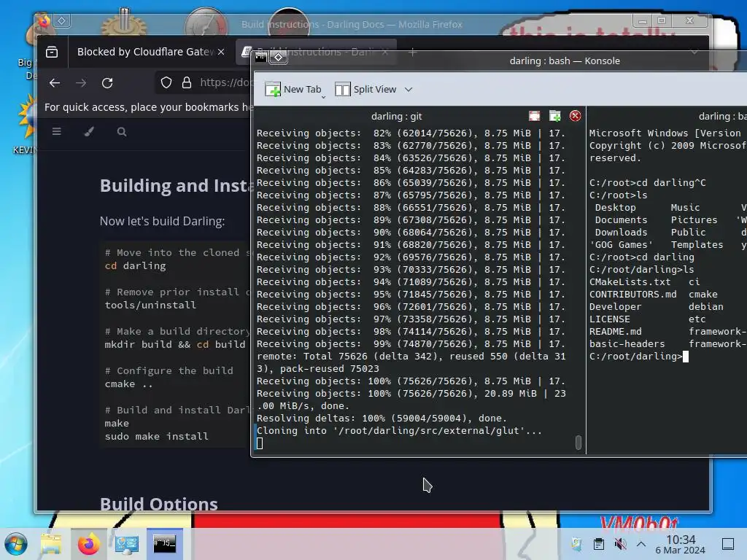Open the file manager from taskbar

point(50,544)
